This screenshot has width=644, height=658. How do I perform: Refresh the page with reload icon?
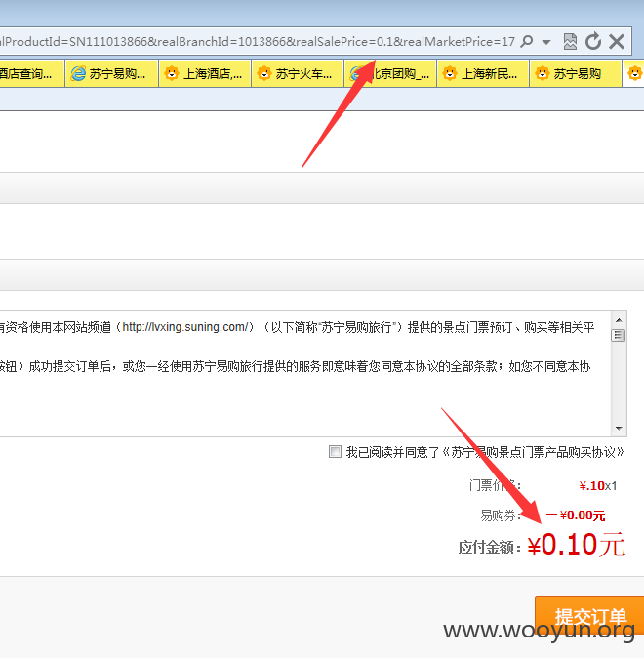pyautogui.click(x=593, y=42)
